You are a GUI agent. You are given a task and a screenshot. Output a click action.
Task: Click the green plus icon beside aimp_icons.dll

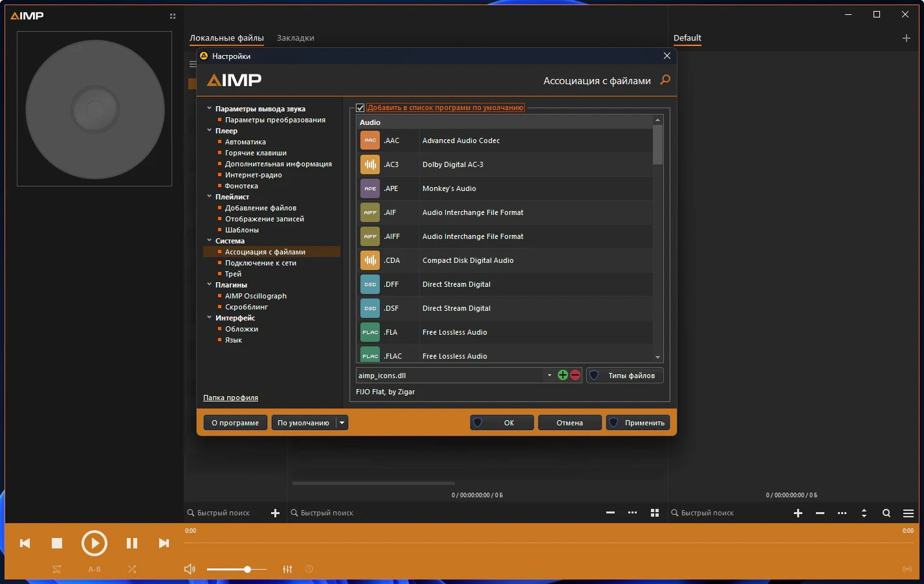(x=563, y=376)
